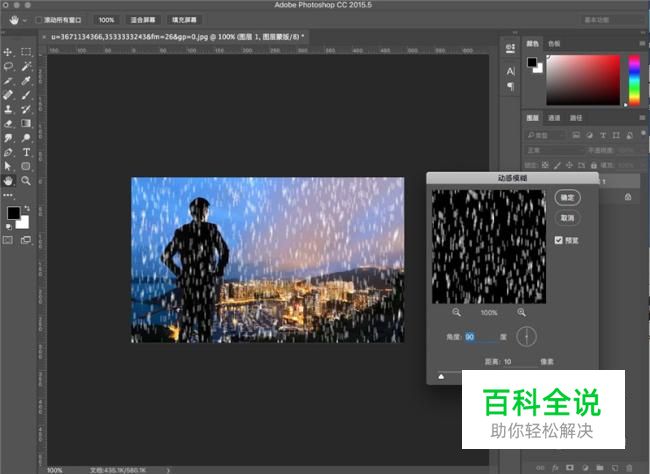
Task: Select the Gradient tool
Action: pos(26,124)
